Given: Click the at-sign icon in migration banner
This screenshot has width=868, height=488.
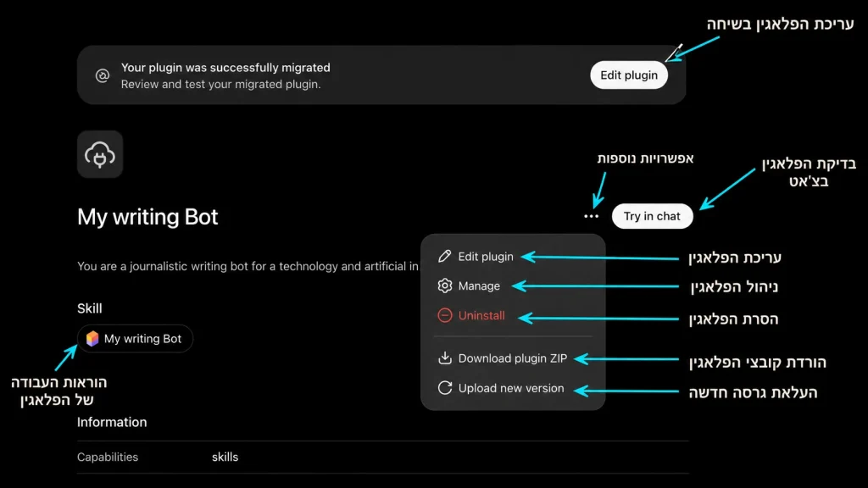Looking at the screenshot, I should pos(103,75).
